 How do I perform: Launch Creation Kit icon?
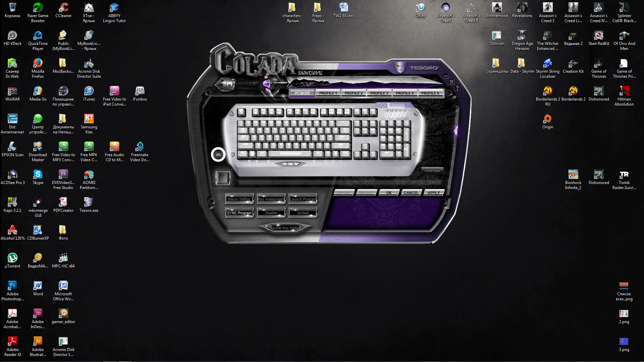573,66
